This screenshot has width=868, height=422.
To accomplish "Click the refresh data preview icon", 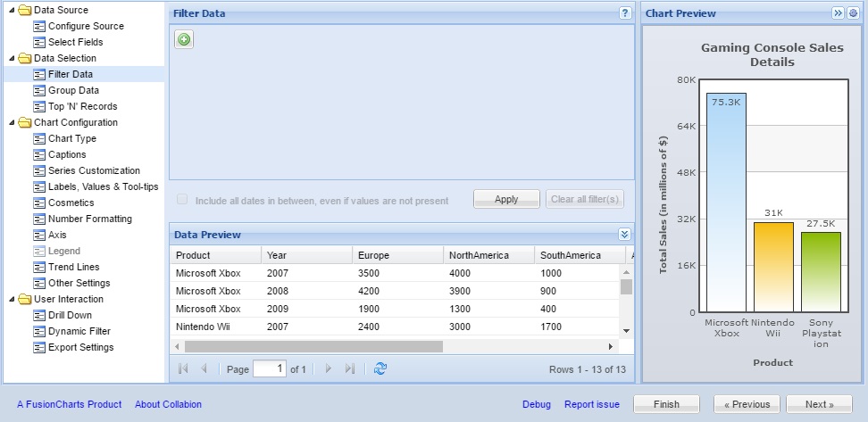I will pyautogui.click(x=380, y=368).
